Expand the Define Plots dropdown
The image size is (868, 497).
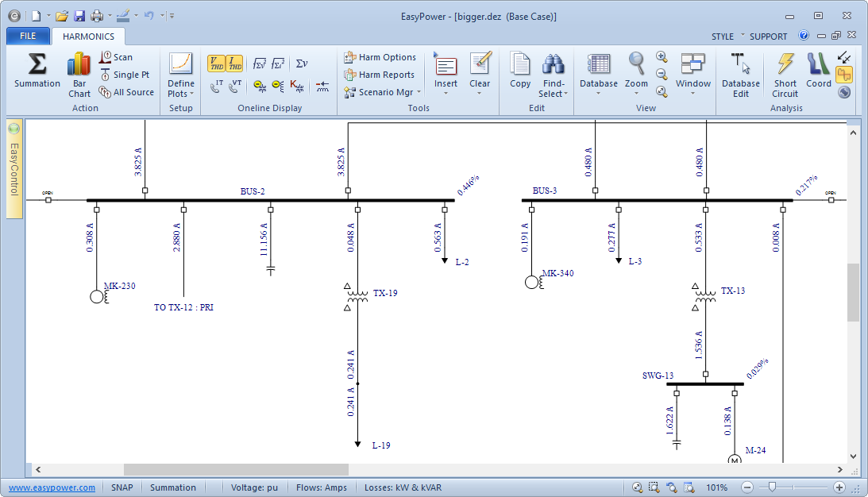click(x=181, y=94)
